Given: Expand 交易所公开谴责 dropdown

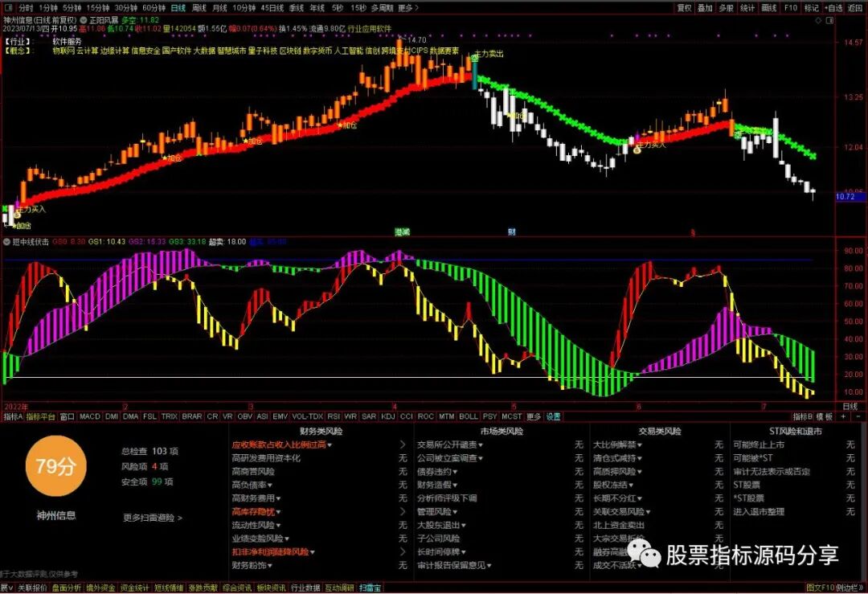Looking at the screenshot, I should 481,445.
